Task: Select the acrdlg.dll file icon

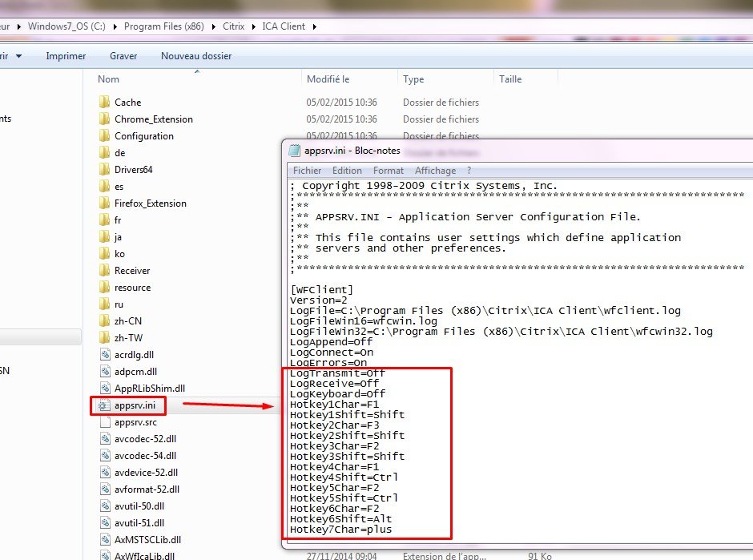Action: 103,355
